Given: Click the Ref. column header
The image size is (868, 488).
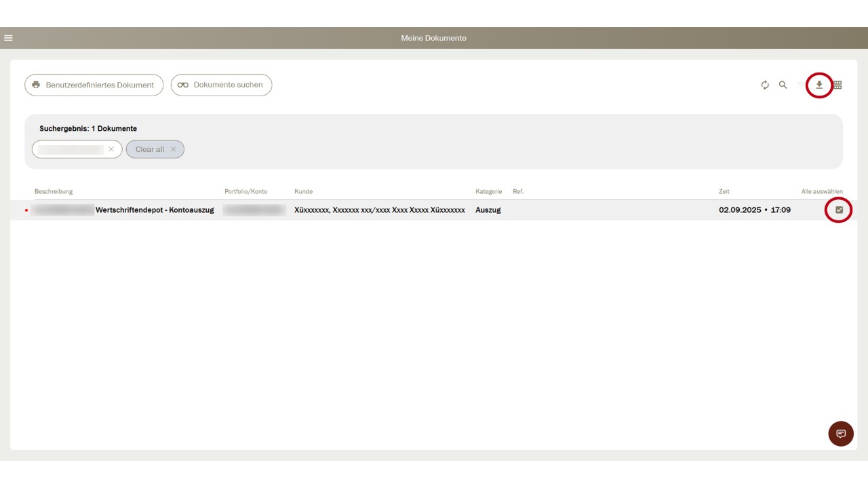Looking at the screenshot, I should (x=518, y=192).
